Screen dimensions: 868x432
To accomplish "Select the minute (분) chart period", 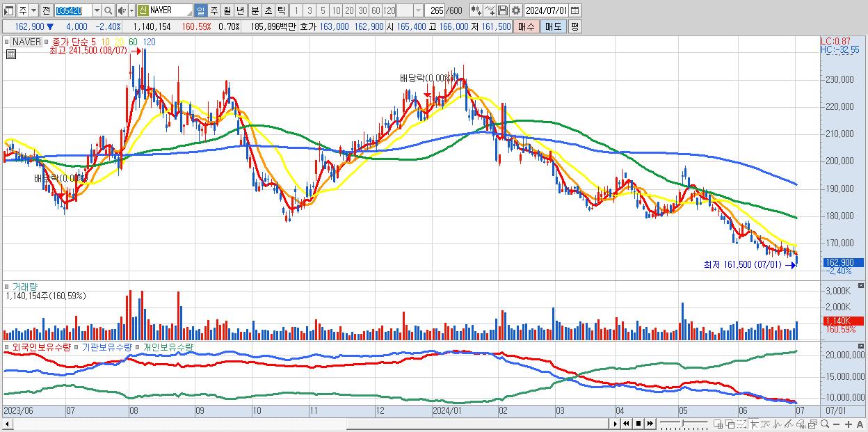I will click(255, 10).
